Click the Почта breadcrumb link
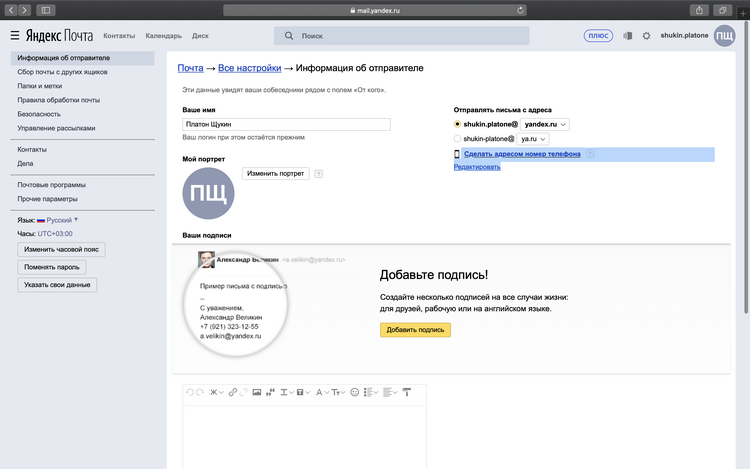 (190, 68)
